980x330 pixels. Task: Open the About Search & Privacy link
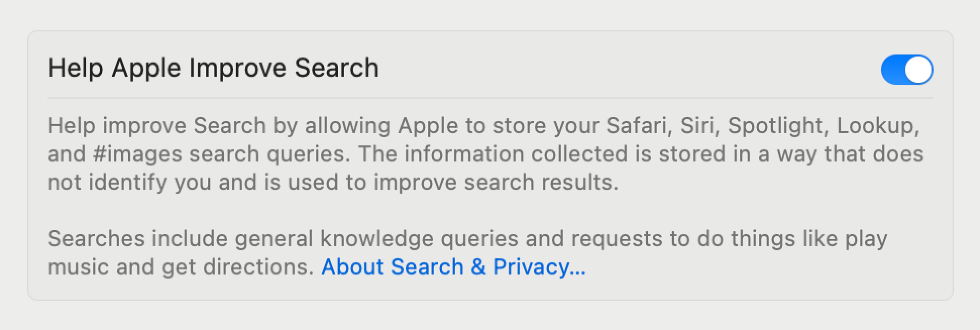(x=453, y=267)
